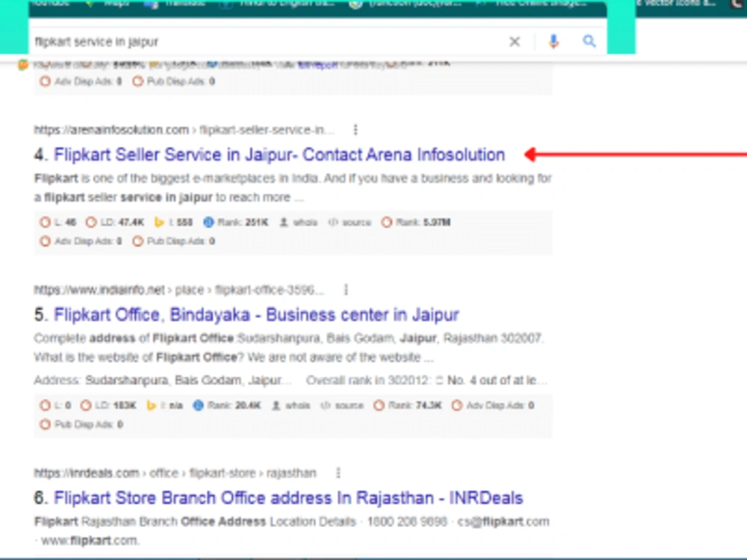
Task: Click the 'L: 46' metric icon in result 4
Action: pyautogui.click(x=45, y=223)
